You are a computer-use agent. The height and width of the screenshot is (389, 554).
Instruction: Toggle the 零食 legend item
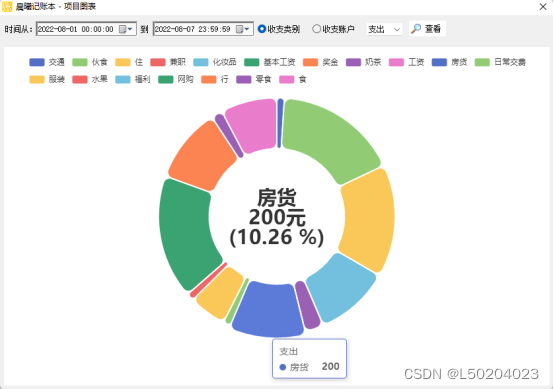[x=254, y=79]
